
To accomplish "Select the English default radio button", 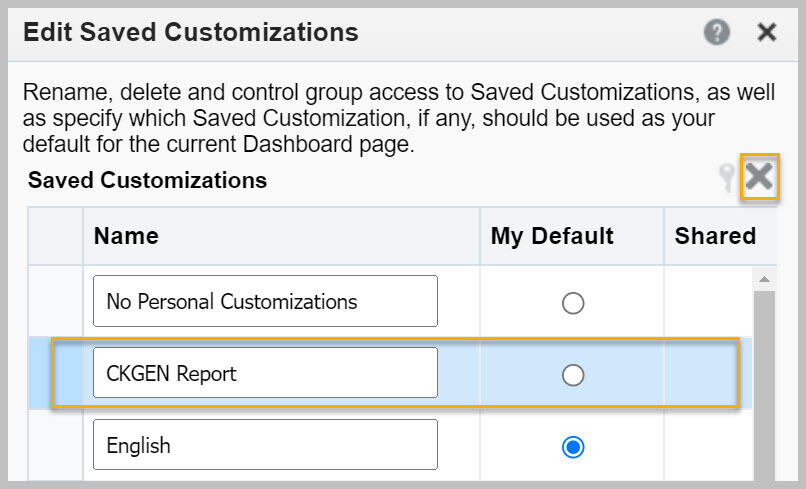I will coord(573,447).
